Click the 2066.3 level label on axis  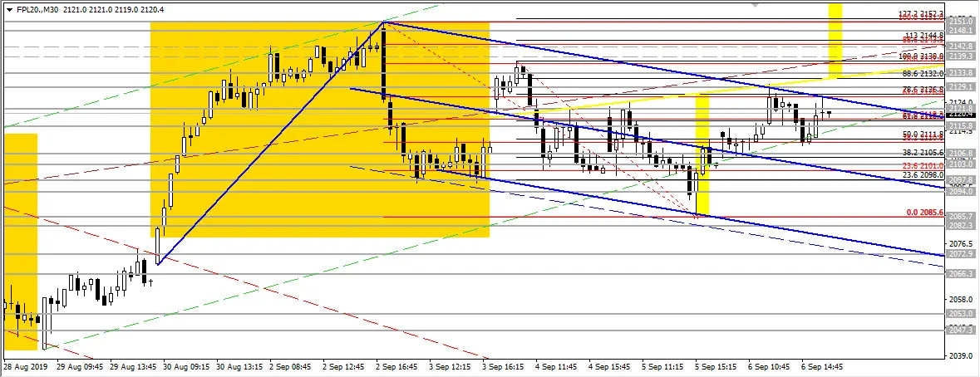click(961, 273)
